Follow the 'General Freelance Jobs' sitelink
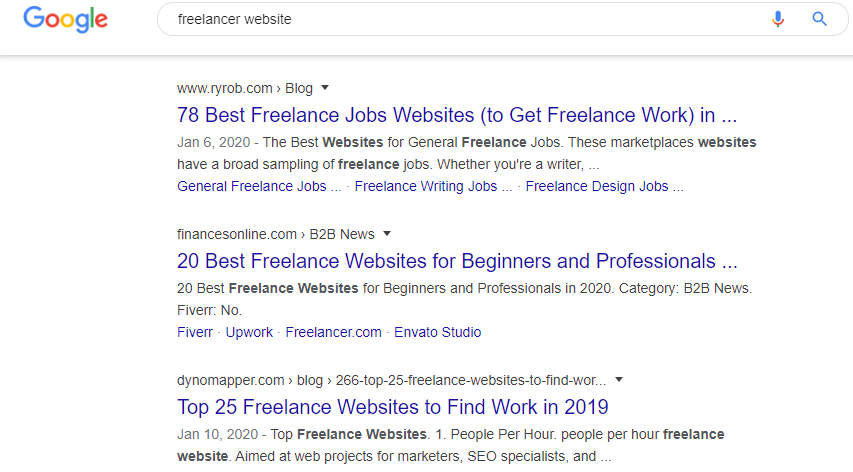The image size is (853, 472). [259, 186]
